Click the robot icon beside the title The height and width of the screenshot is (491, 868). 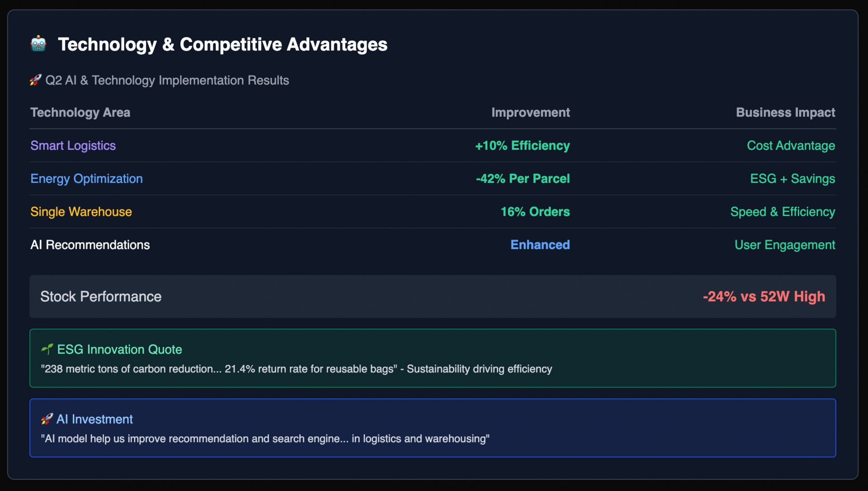[38, 44]
